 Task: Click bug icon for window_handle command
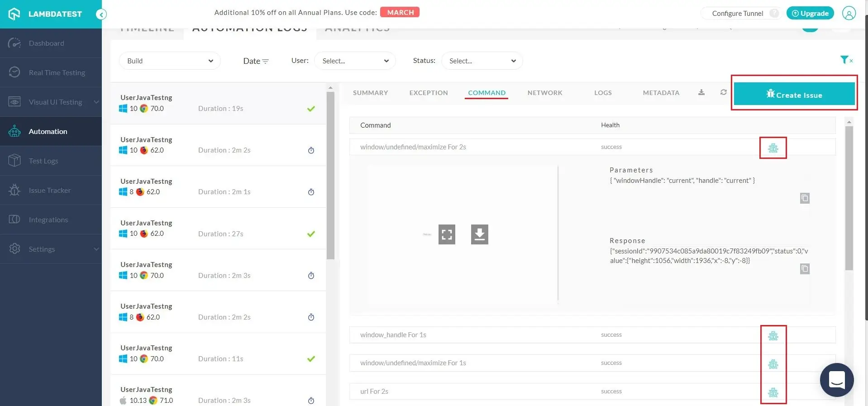pos(773,336)
